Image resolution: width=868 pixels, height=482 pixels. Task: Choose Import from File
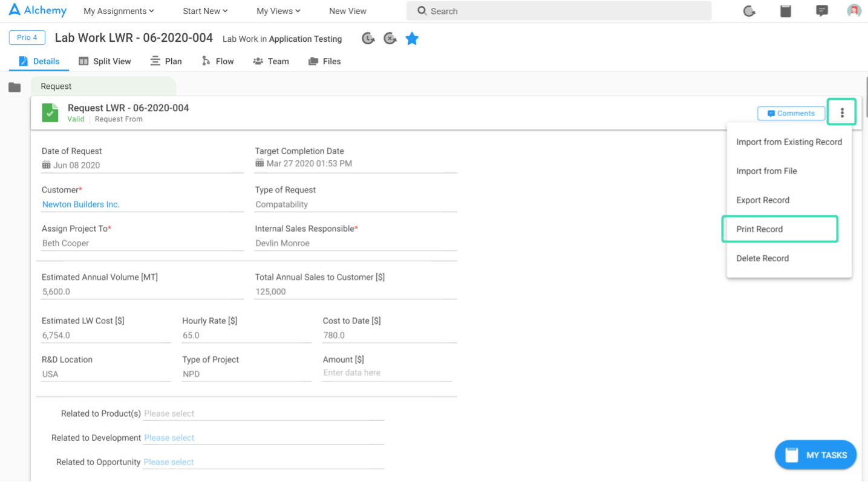click(789, 171)
